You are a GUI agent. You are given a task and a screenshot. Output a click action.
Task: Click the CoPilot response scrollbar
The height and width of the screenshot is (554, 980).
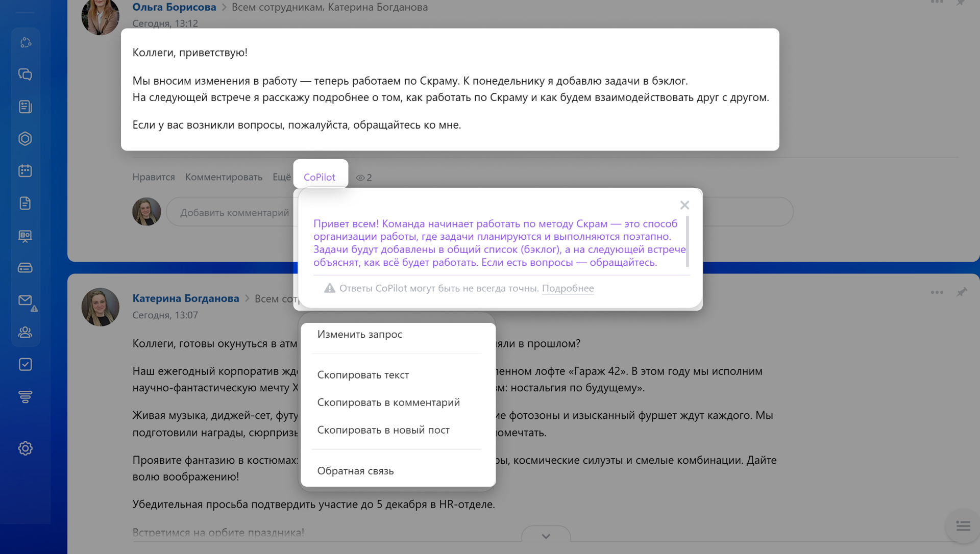687,241
